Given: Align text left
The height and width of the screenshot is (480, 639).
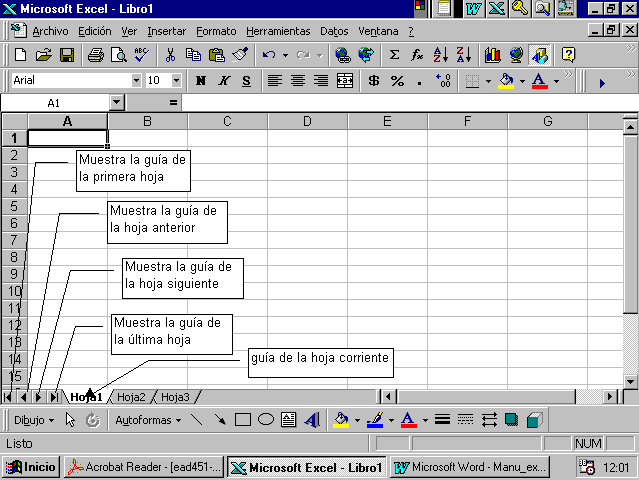Looking at the screenshot, I should (275, 81).
